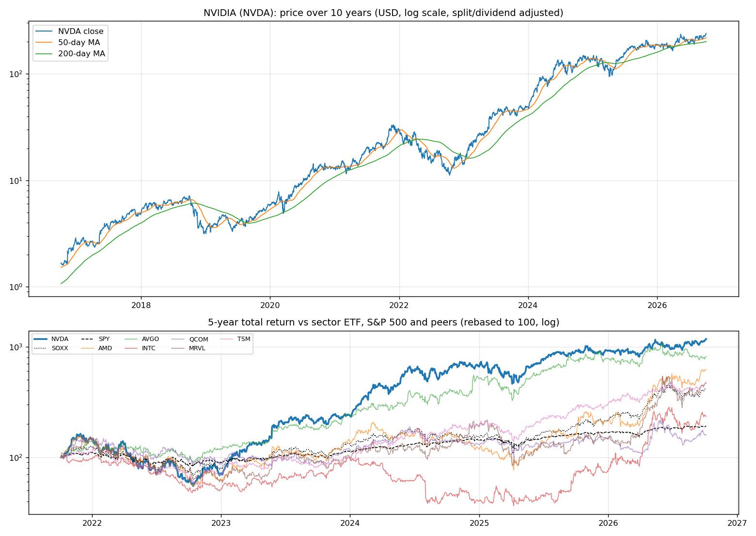Click 'MRVL' in the bottom chart legend
The width and height of the screenshot is (756, 536).
(x=197, y=348)
